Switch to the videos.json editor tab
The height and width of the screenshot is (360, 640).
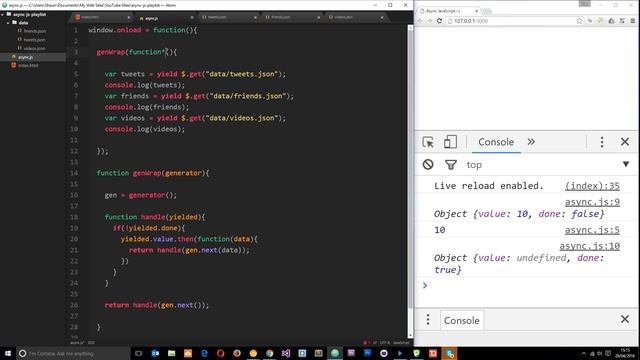coord(355,17)
